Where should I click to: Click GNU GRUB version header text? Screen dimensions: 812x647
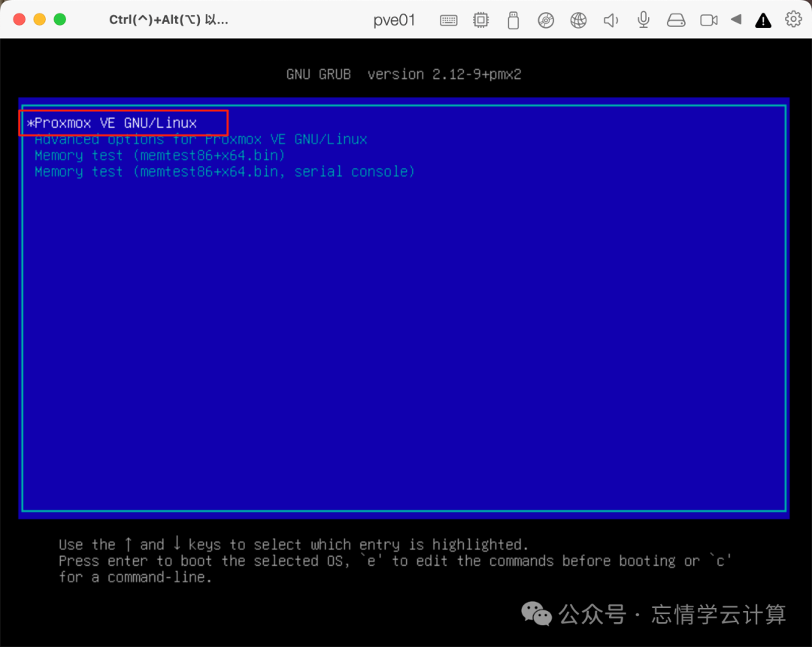[404, 74]
